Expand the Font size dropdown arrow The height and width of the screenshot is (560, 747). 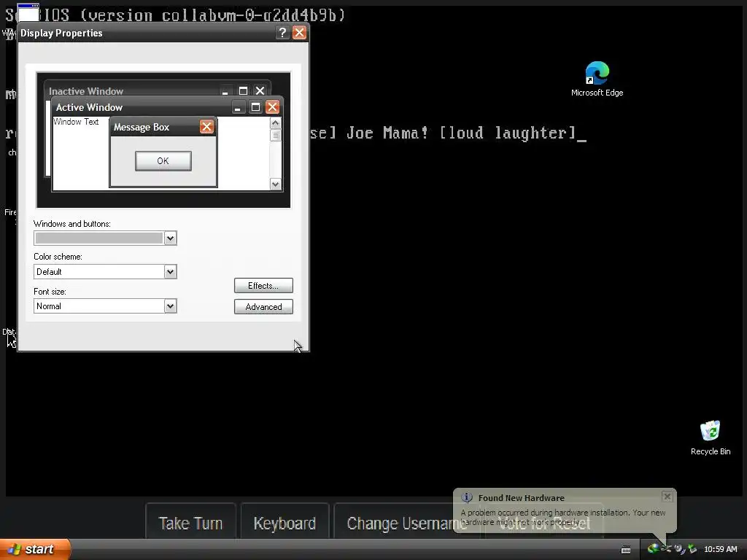pyautogui.click(x=170, y=306)
